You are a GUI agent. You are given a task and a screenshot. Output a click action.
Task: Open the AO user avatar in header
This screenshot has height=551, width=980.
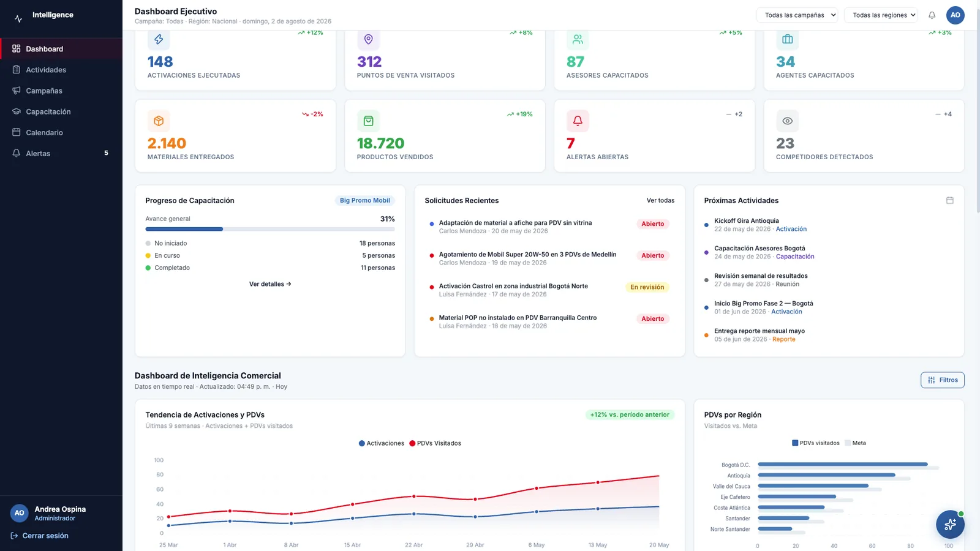(955, 15)
